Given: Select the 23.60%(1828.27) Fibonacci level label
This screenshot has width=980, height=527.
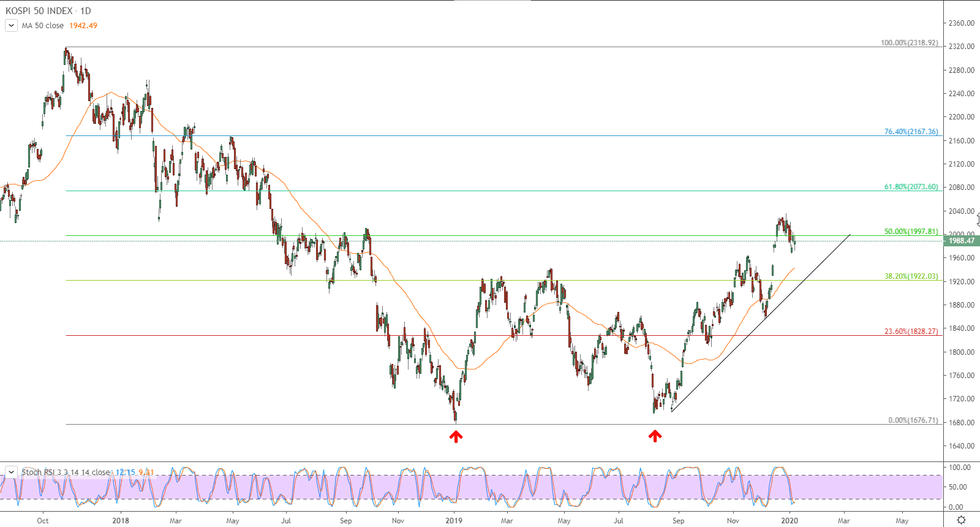Looking at the screenshot, I should coord(911,332).
